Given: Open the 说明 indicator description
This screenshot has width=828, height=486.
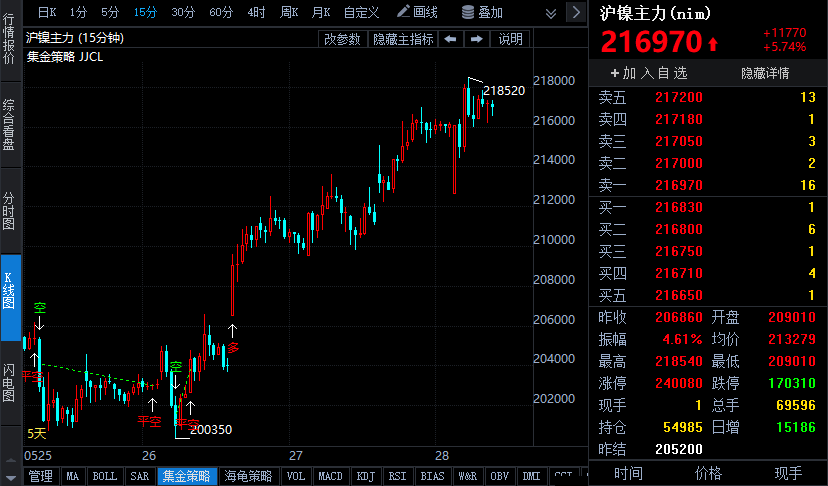Looking at the screenshot, I should point(510,39).
